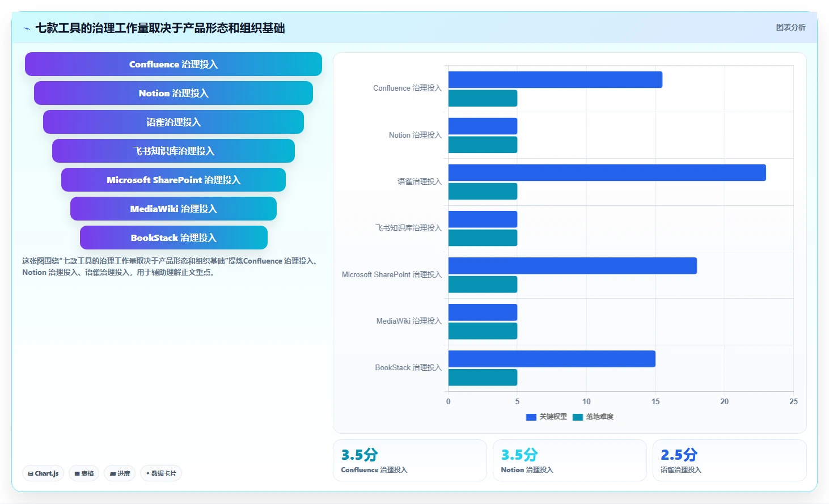Viewport: 829px width, 504px height.
Task: Open the 3.5分 Notion 治理投入 data card
Action: 570,460
